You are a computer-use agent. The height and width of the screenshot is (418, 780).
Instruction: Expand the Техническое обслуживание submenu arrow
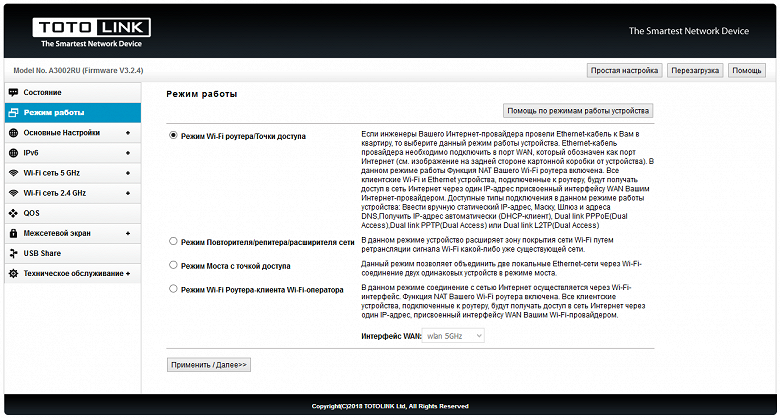(127, 273)
